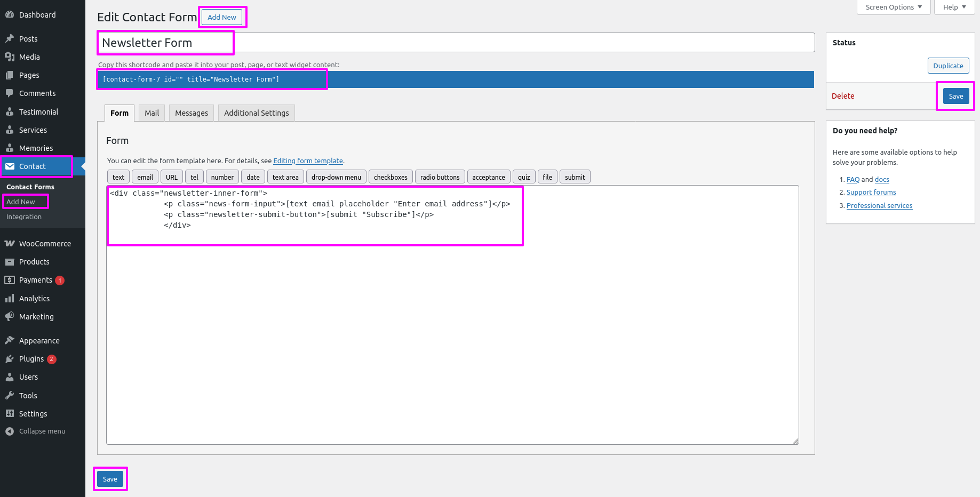Image resolution: width=980 pixels, height=497 pixels.
Task: Click the Media library icon
Action: pos(10,57)
